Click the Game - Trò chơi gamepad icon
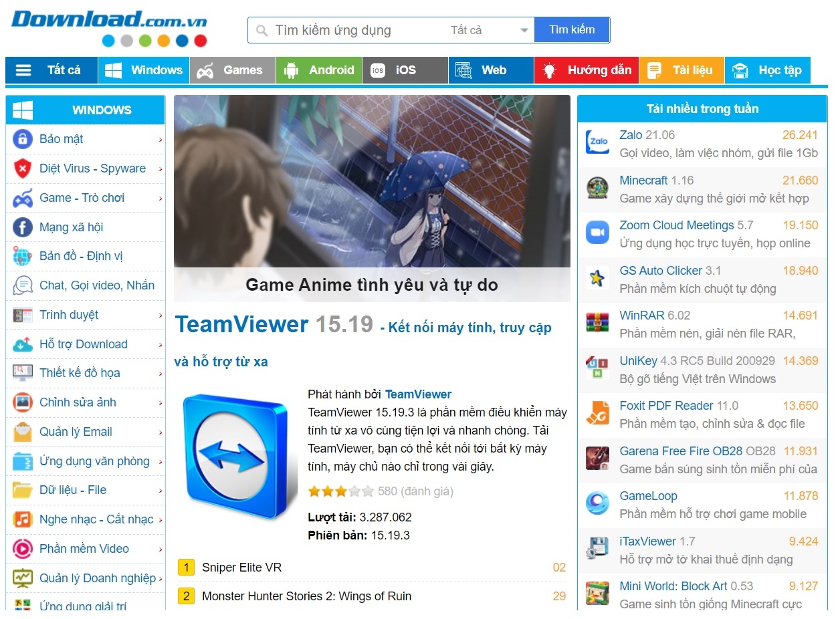Screen dimensions: 840x619 point(23,198)
